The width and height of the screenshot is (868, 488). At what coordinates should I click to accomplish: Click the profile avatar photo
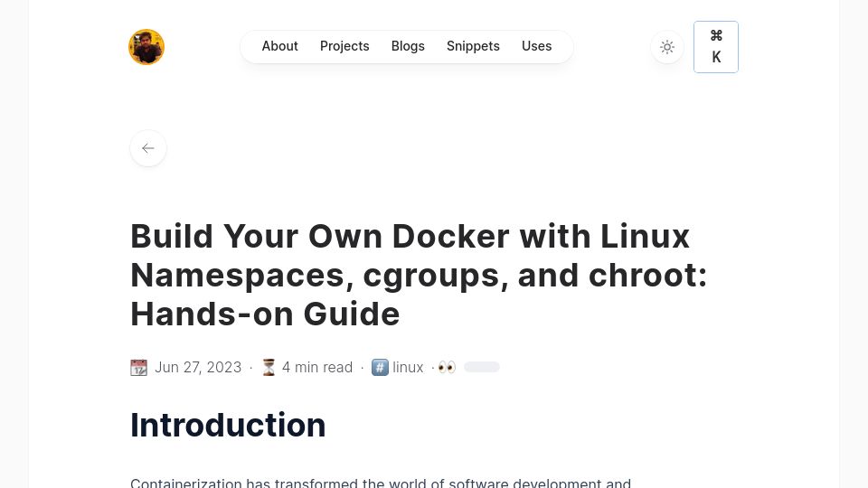coord(146,47)
